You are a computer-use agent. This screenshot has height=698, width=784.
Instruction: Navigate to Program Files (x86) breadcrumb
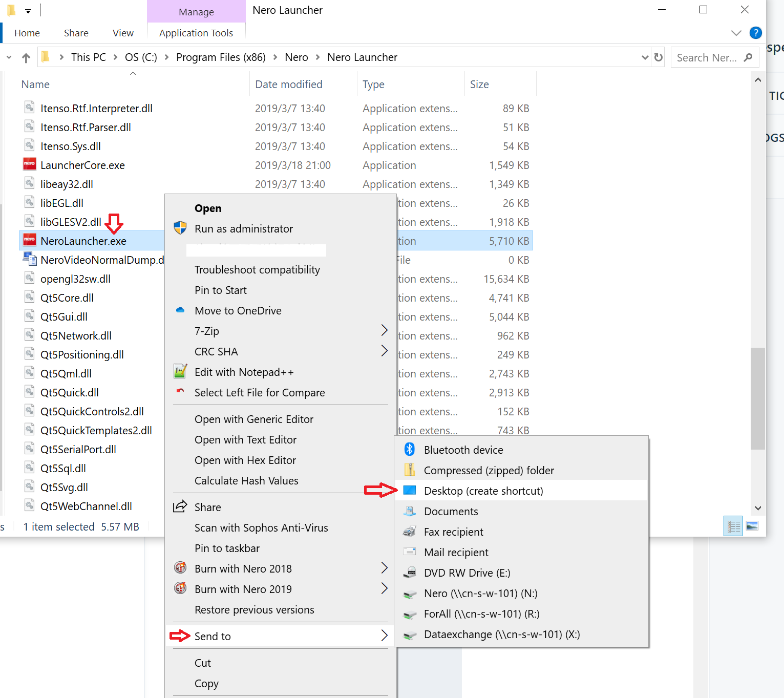[x=221, y=57]
